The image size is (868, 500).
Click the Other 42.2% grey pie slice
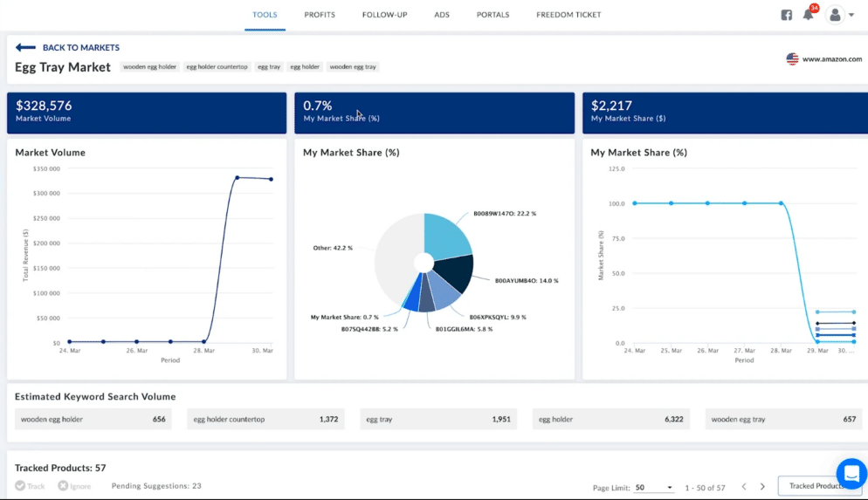point(396,257)
